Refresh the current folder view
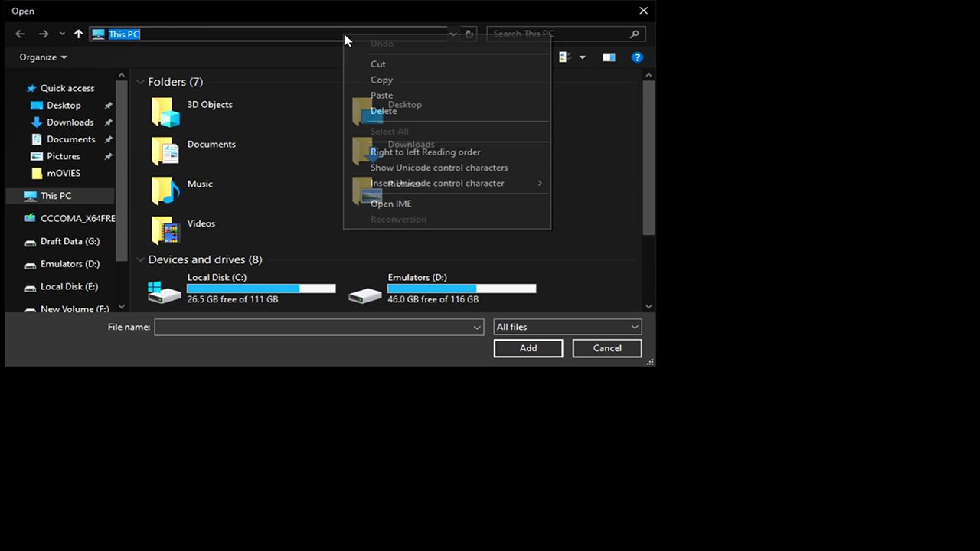Image resolution: width=980 pixels, height=551 pixels. point(469,34)
